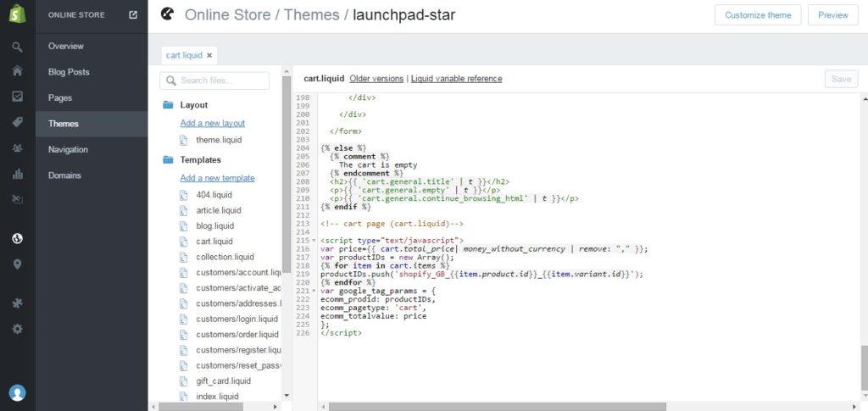Viewport: 868px width, 411px height.
Task: Open the Liquid variable reference link
Action: (x=456, y=79)
